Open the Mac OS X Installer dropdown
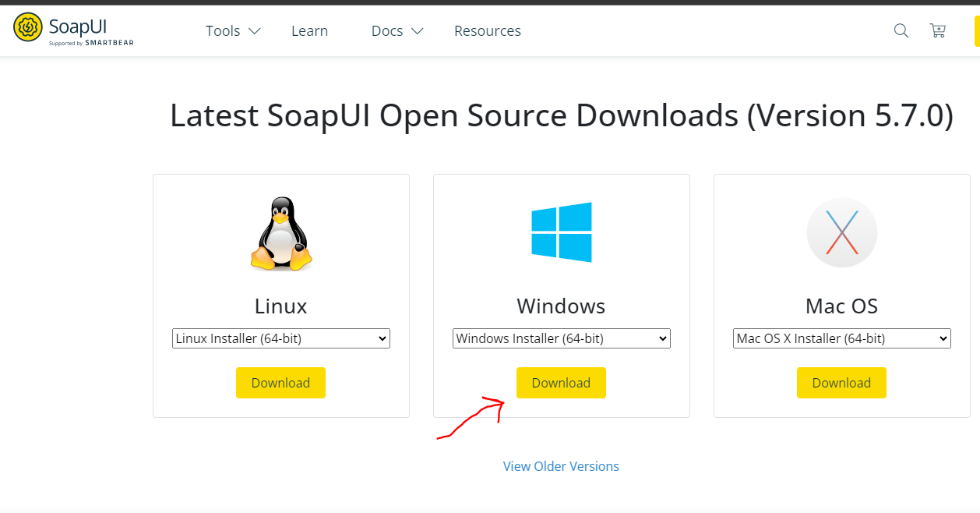Viewport: 980px width, 513px height. point(842,338)
